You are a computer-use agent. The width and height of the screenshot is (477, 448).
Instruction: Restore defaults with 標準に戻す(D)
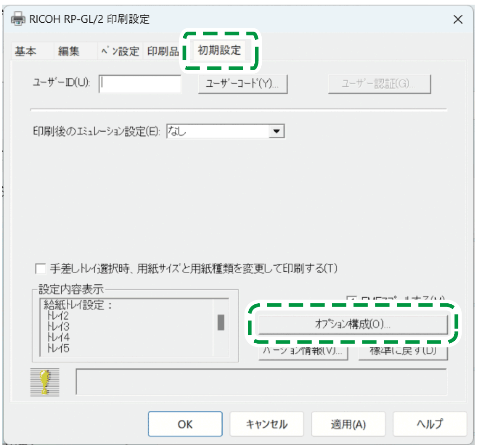[x=403, y=352]
